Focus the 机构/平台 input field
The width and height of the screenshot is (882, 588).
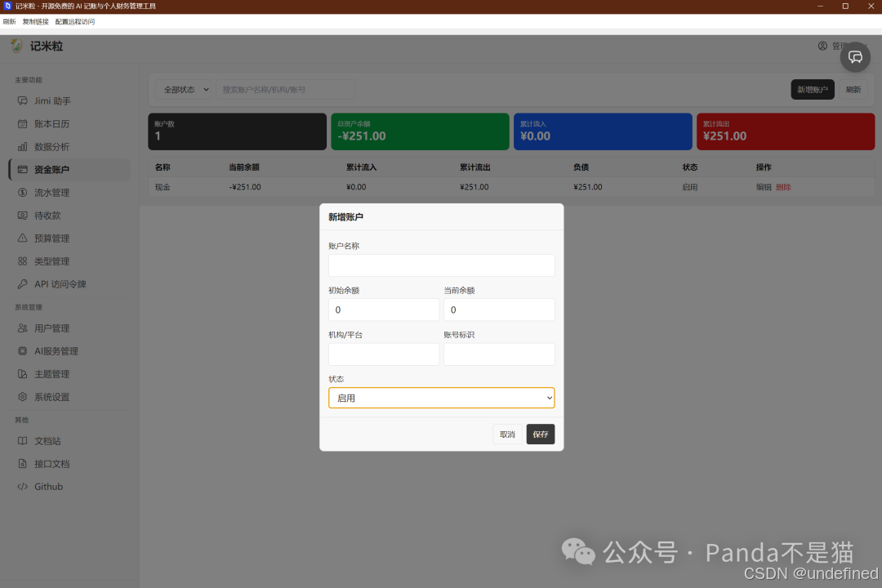point(384,354)
